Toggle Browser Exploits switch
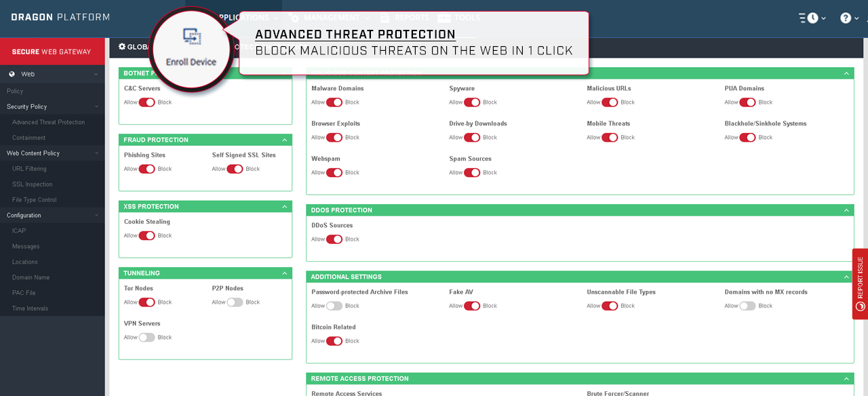 (x=334, y=138)
